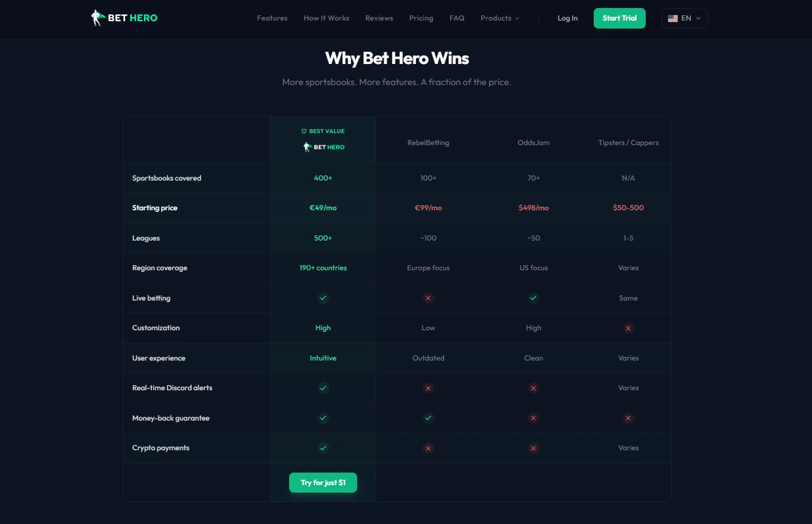Click the crown Best Value badge

(x=323, y=131)
